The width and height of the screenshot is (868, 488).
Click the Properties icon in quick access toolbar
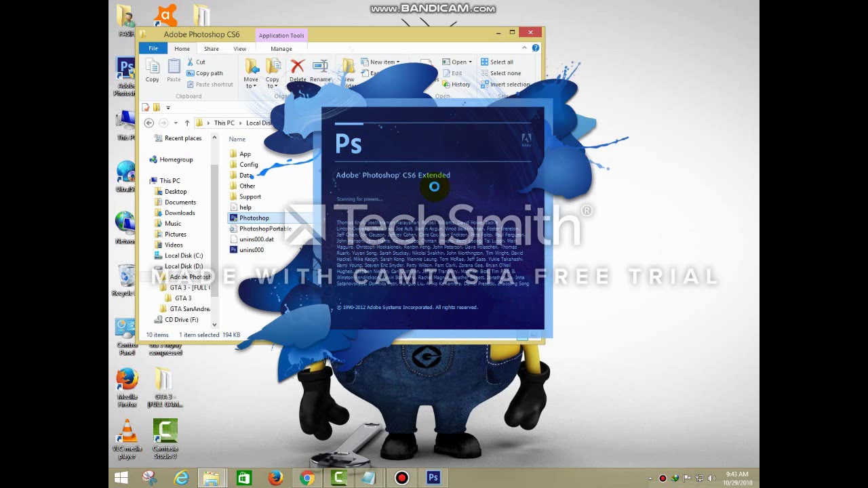tap(145, 107)
